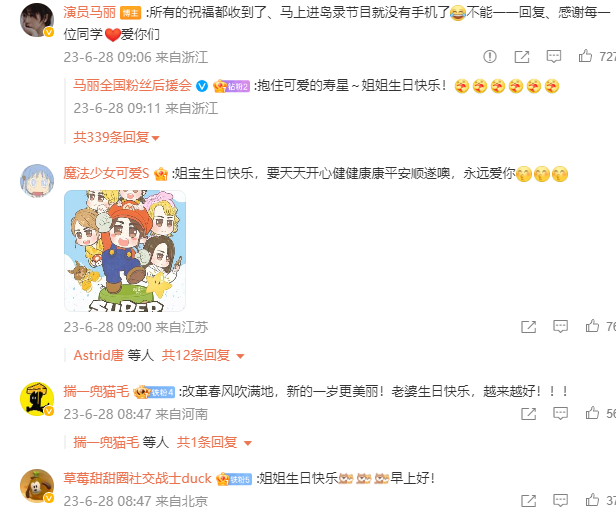Reply to 揣一兜猫毛's comment icon
Screen dimensions: 616x512
point(560,413)
